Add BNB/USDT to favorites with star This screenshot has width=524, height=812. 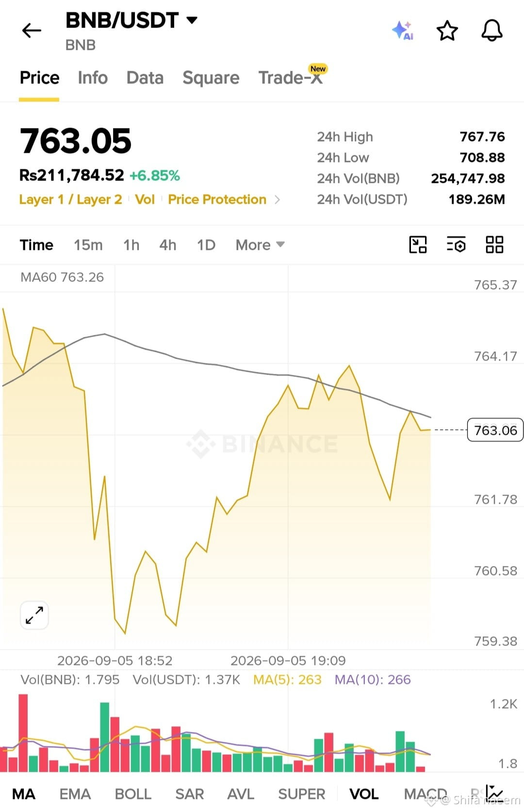447,31
